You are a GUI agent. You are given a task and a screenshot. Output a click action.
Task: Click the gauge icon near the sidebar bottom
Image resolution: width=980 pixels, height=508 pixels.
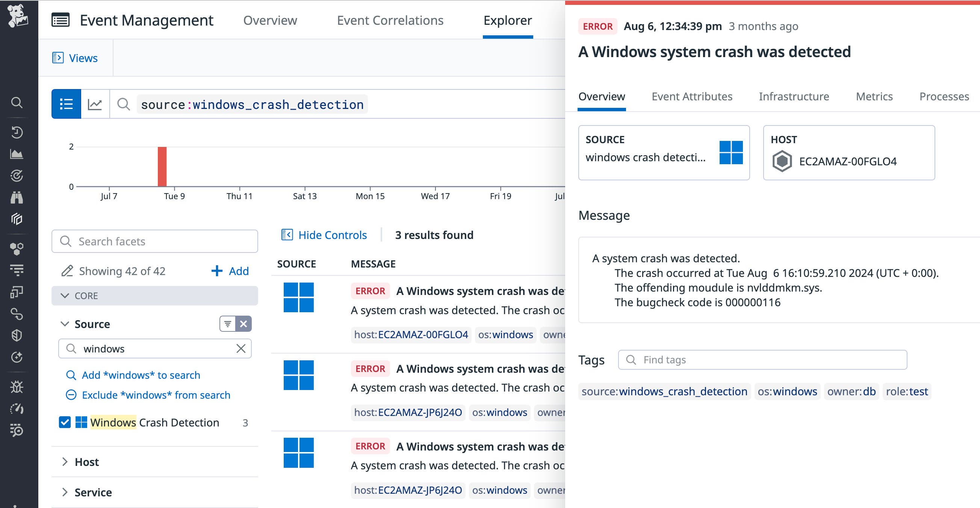point(17,409)
